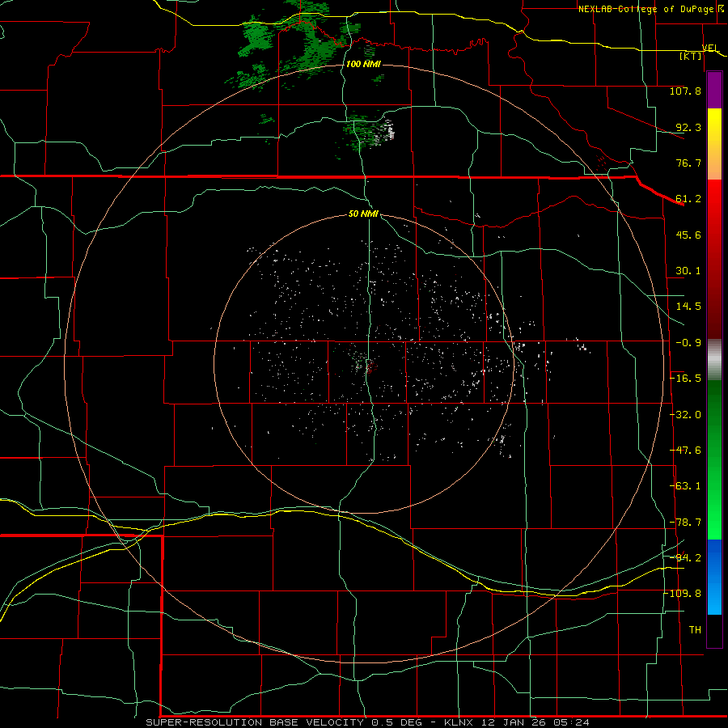Click the radar site at ring center
728x728 pixels.
(365, 365)
